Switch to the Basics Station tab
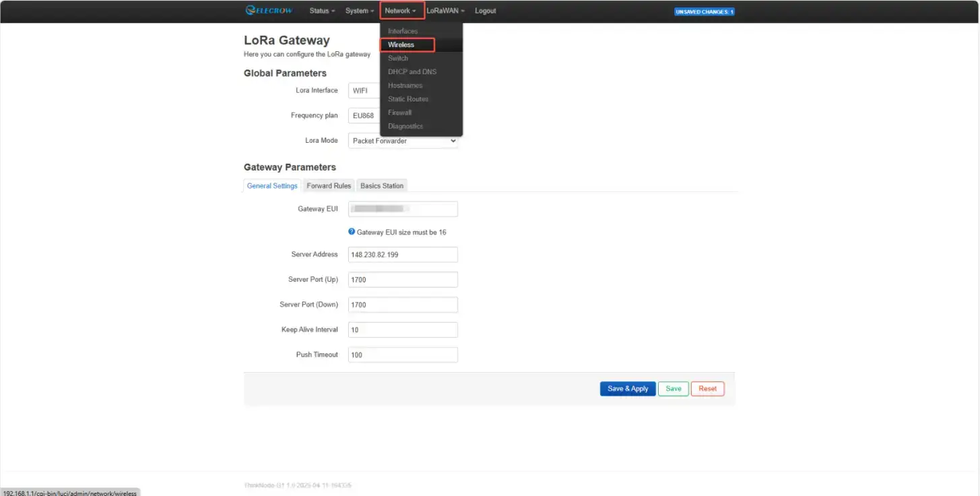The image size is (980, 496). [382, 186]
